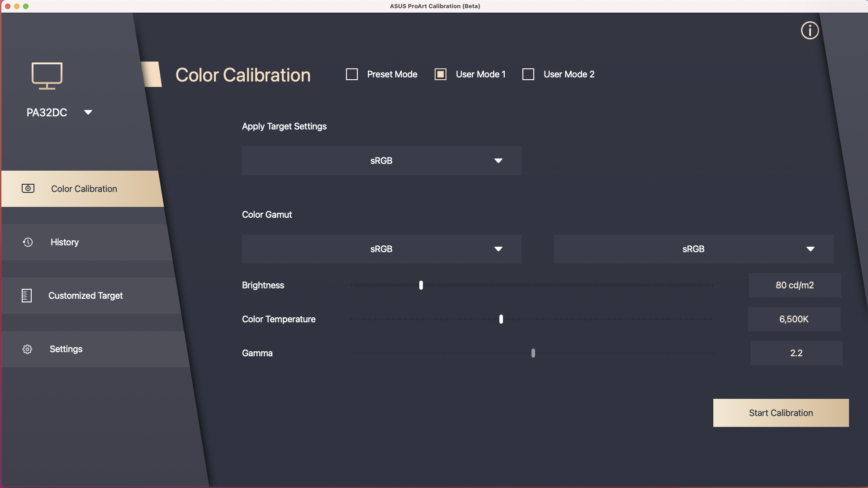Open the PA32DC monitor selector dropdown

click(x=88, y=112)
